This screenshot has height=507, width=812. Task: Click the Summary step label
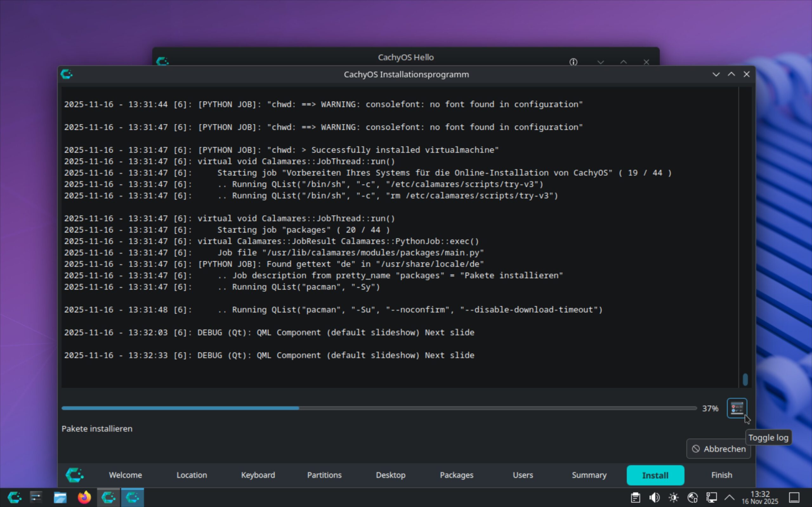coord(589,475)
